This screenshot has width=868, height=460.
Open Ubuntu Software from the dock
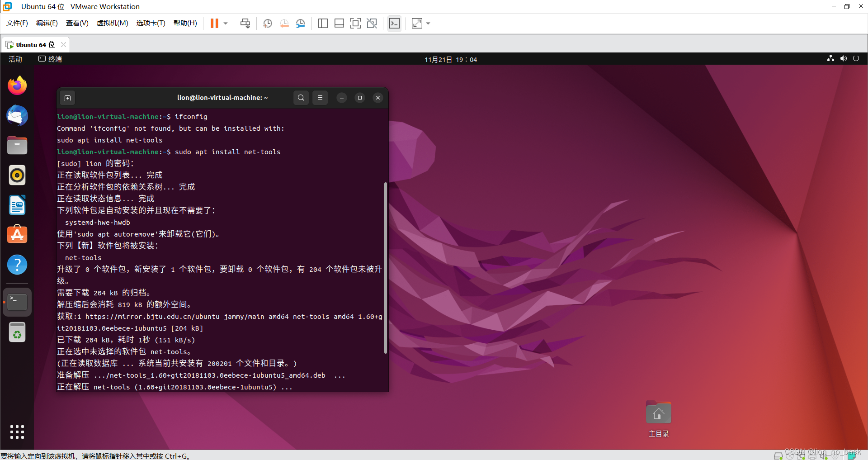[17, 234]
